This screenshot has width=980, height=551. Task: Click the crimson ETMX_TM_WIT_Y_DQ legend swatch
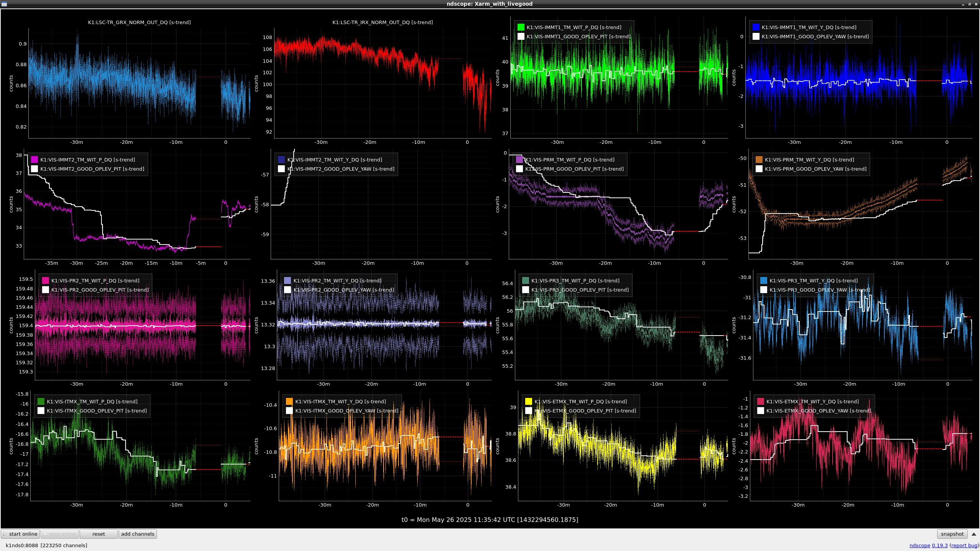point(761,401)
